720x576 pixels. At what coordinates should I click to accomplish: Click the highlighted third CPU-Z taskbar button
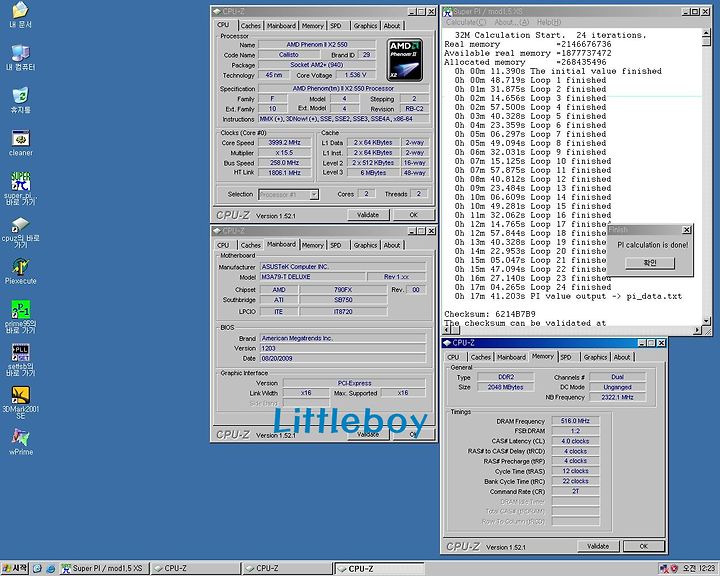(x=379, y=569)
